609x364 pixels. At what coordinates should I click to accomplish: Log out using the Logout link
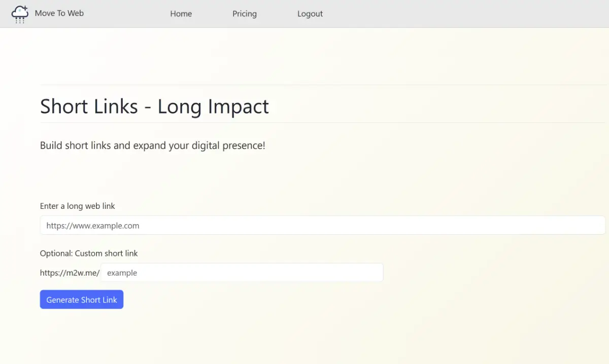[310, 14]
